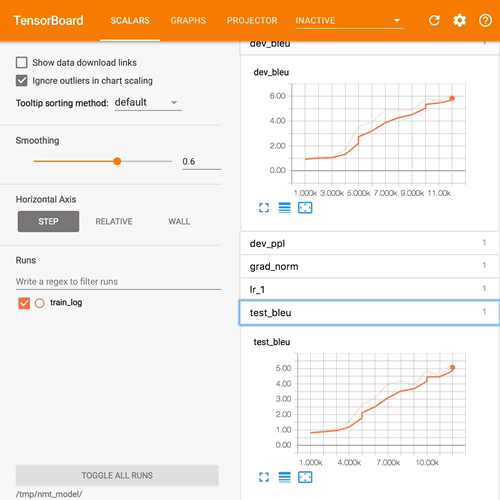Expand the dev_ppl section
The height and width of the screenshot is (500, 500).
pyautogui.click(x=369, y=243)
